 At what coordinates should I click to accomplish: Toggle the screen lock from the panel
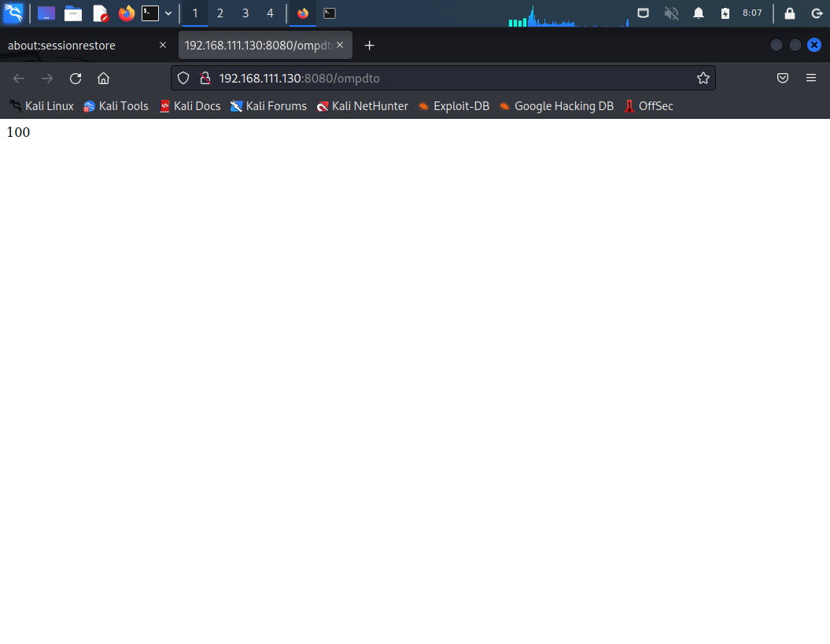[x=789, y=13]
